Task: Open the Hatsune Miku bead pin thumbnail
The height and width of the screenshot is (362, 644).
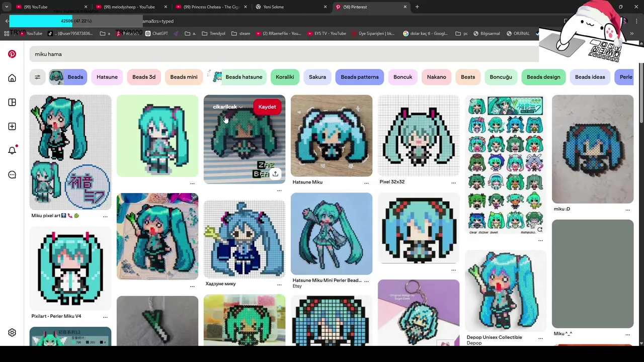Action: click(332, 136)
